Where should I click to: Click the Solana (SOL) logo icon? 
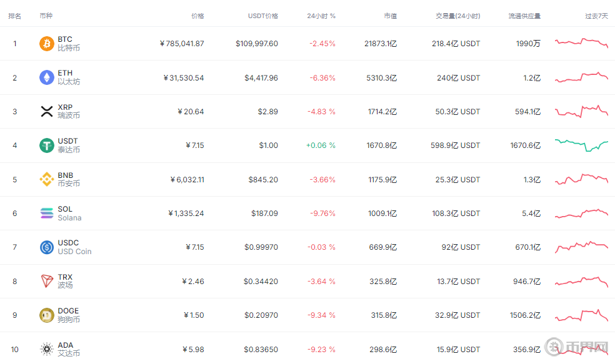(x=47, y=214)
